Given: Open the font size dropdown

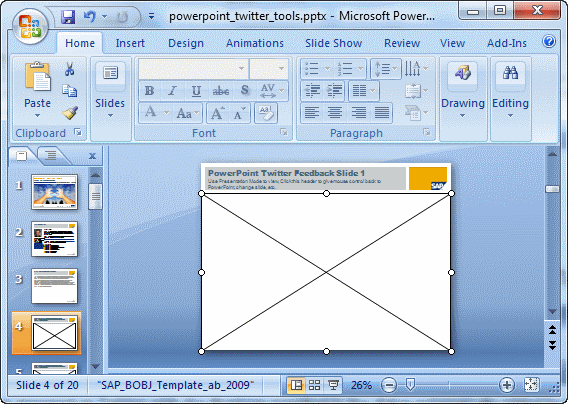Looking at the screenshot, I should coord(281,68).
